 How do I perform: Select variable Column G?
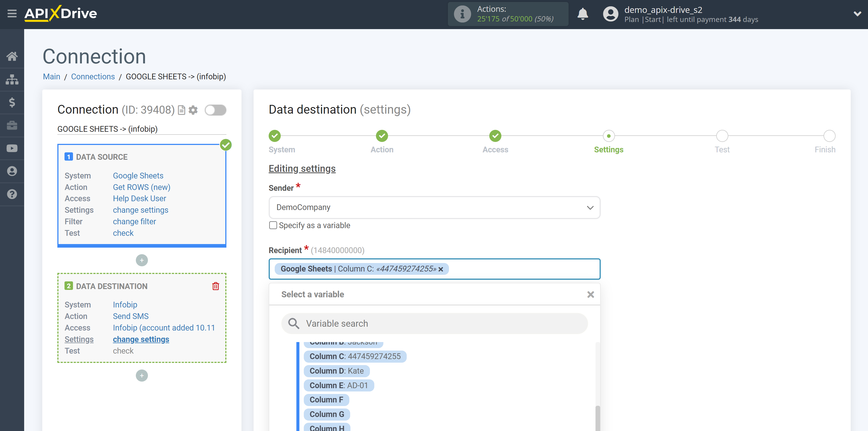click(x=327, y=414)
